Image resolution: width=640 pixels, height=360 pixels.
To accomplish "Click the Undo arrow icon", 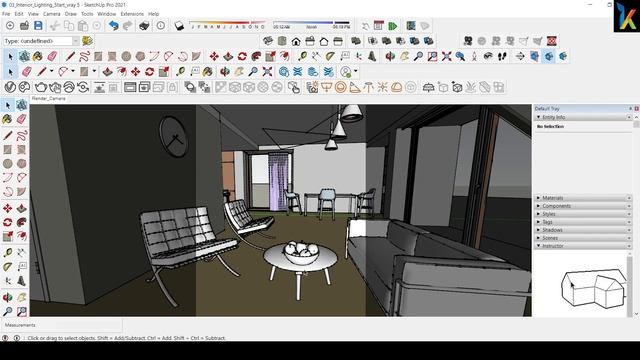I will [x=113, y=26].
